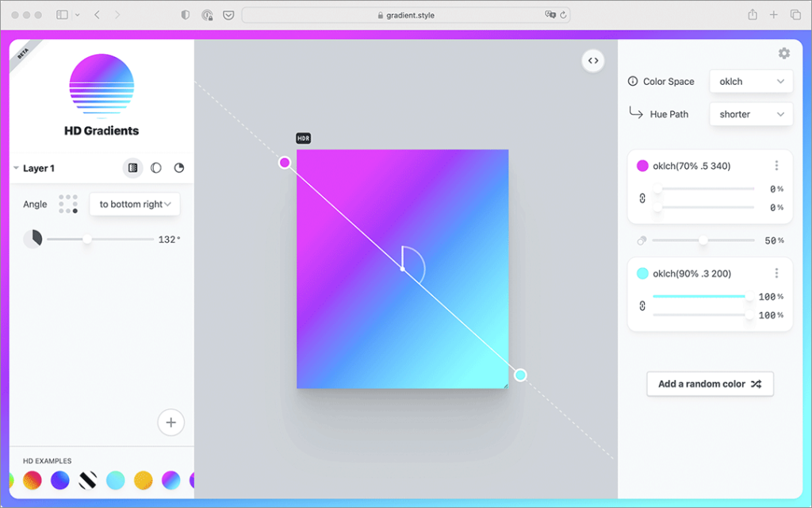This screenshot has width=812, height=508.
Task: Switch to the radial gradient type icon
Action: click(156, 168)
